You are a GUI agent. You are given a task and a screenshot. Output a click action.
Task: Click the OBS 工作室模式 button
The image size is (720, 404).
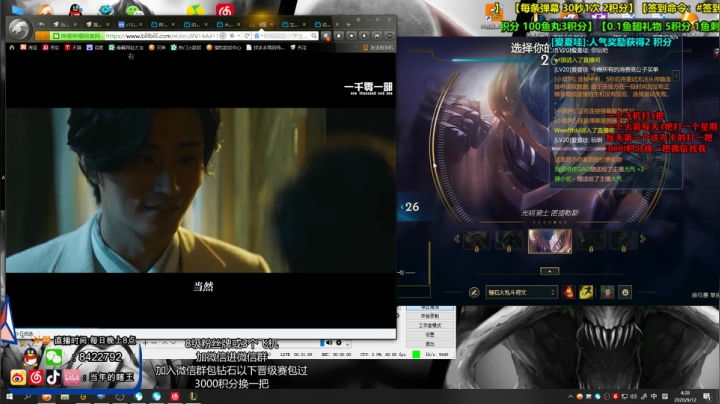[x=430, y=325]
